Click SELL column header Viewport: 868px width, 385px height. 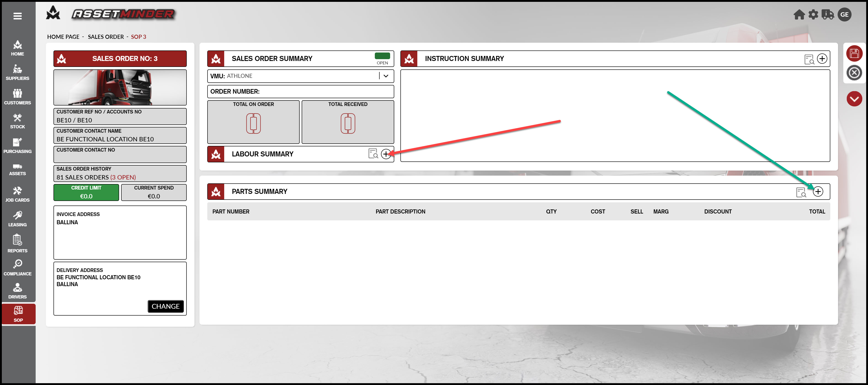636,212
